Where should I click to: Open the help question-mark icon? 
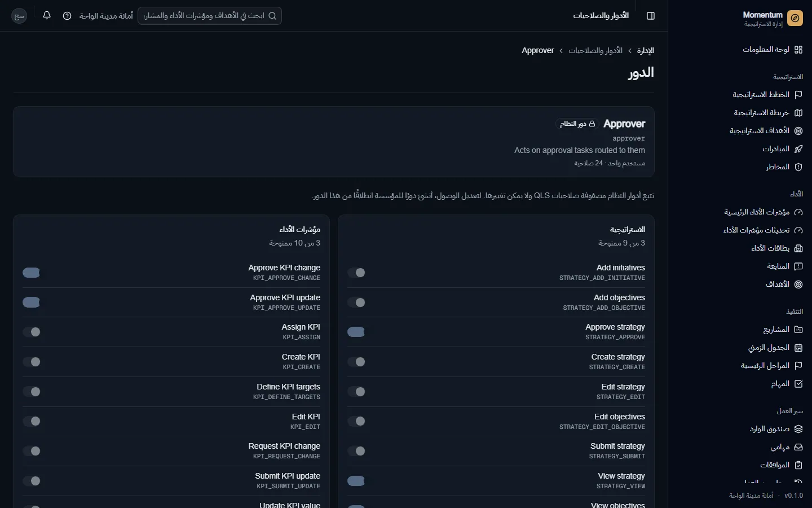click(67, 16)
